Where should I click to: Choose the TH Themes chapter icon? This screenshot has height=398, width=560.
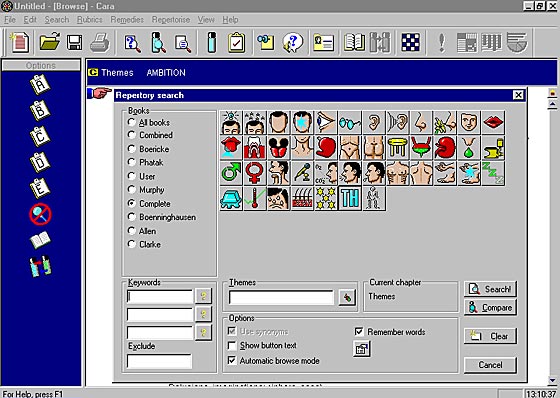(x=350, y=198)
